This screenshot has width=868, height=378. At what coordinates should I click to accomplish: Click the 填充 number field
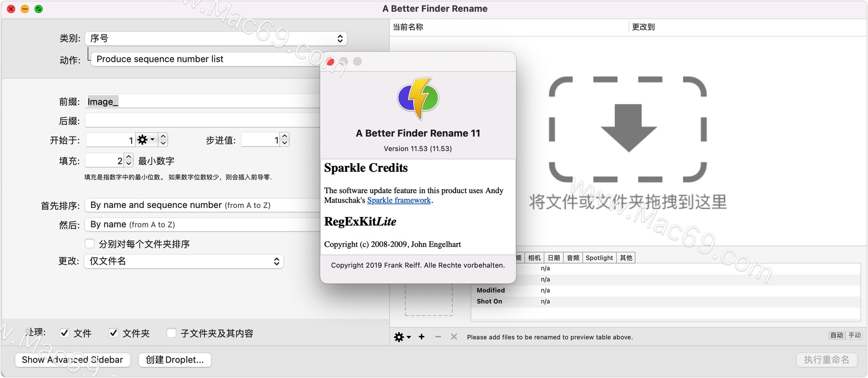105,161
